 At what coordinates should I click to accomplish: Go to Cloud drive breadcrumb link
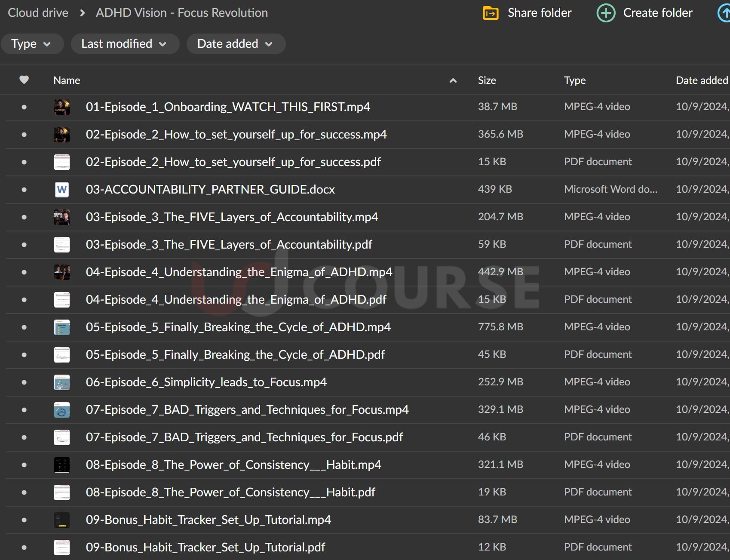click(x=38, y=13)
